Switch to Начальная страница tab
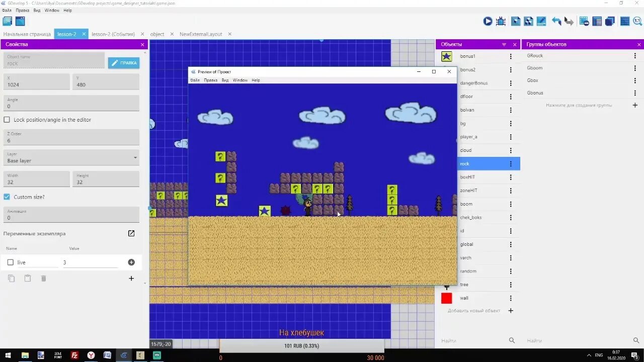 27,34
